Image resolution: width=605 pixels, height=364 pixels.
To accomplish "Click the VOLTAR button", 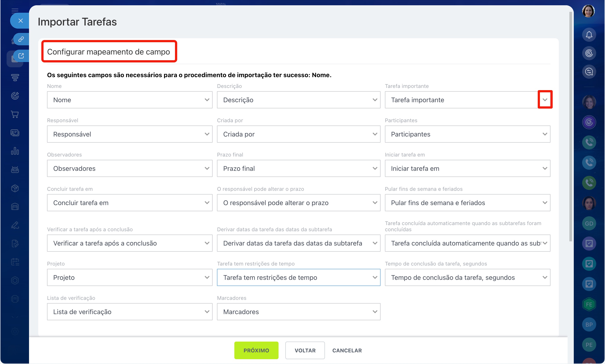I will (305, 350).
